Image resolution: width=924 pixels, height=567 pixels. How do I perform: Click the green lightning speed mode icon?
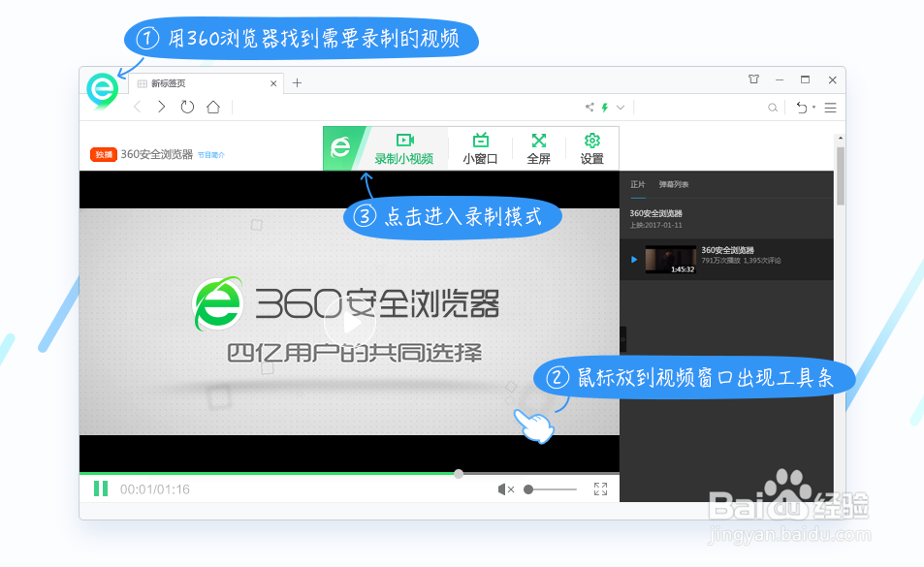pos(605,108)
